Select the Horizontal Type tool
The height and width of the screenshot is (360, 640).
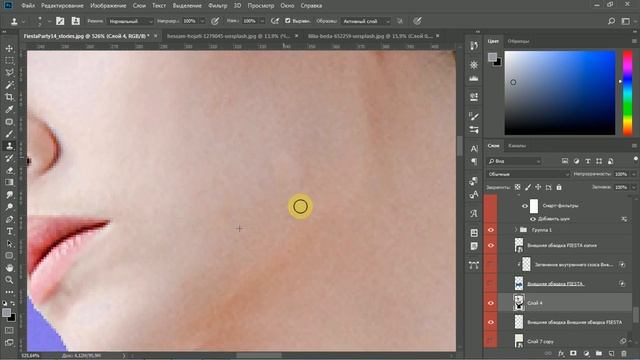9,231
